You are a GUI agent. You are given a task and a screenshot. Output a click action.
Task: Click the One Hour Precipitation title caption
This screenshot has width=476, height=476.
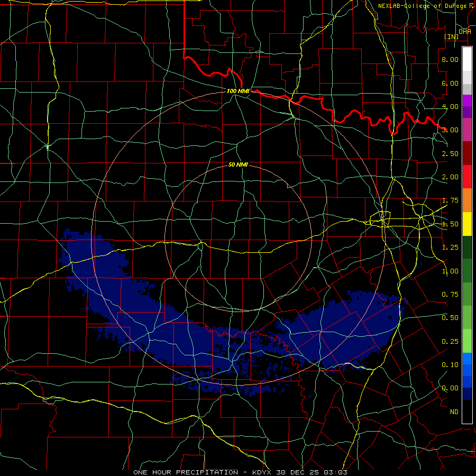[x=240, y=472]
